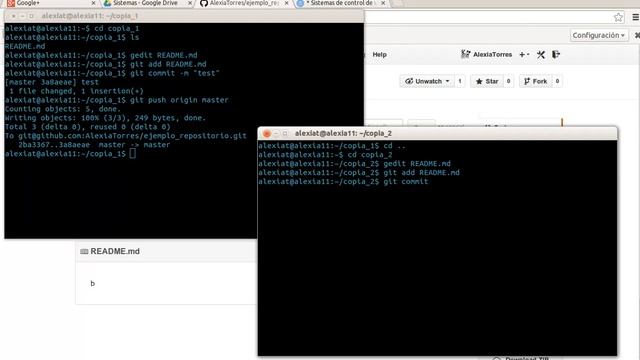Star the repository
Screen dimensions: 640x360
487,81
